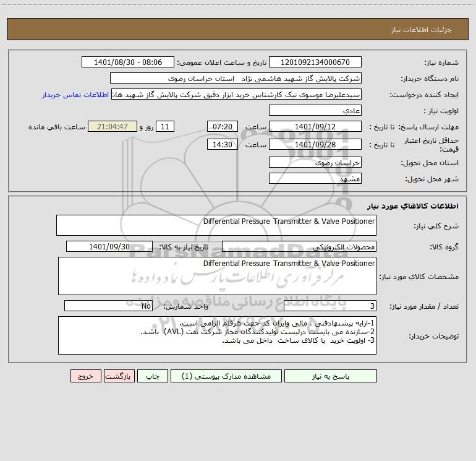Click the request creator field سیدعلیرضا موسوی
Image resolution: width=476 pixels, height=461 pixels.
[x=237, y=94]
